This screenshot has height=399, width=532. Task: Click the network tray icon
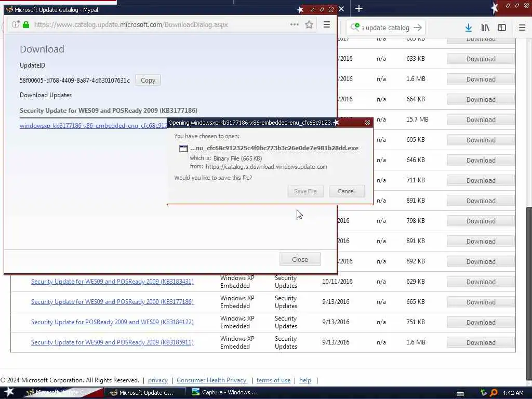coord(484,393)
